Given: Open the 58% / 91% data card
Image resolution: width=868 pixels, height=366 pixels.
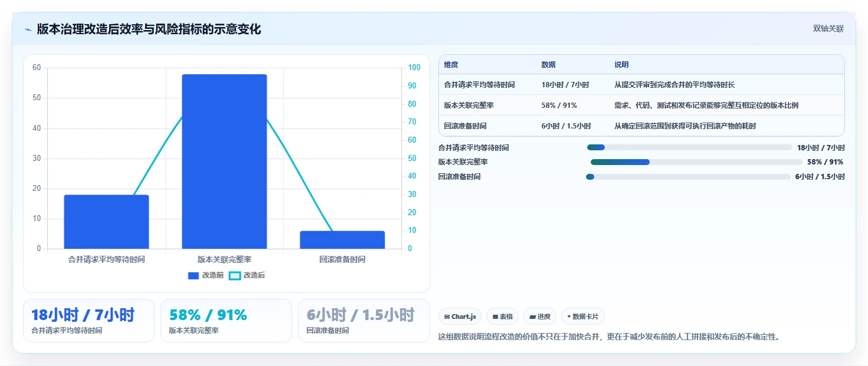Looking at the screenshot, I should click(226, 321).
